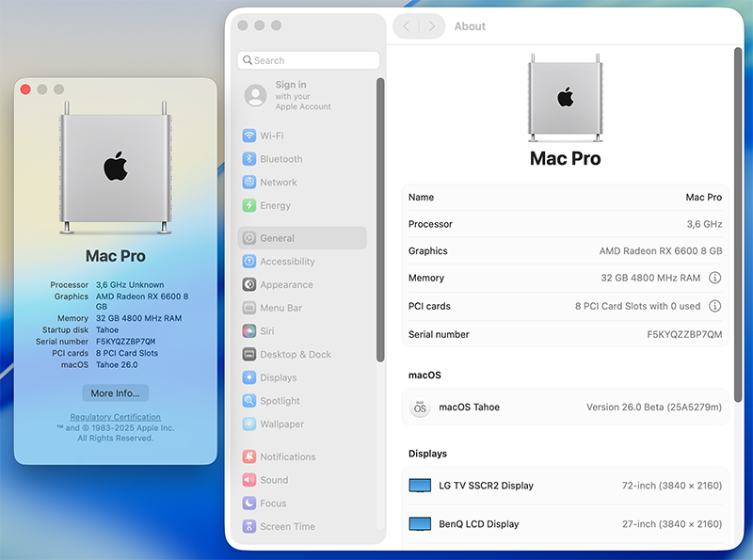
Task: Click '27-inch (3840 × 2160)' resolution text
Action: tap(672, 524)
